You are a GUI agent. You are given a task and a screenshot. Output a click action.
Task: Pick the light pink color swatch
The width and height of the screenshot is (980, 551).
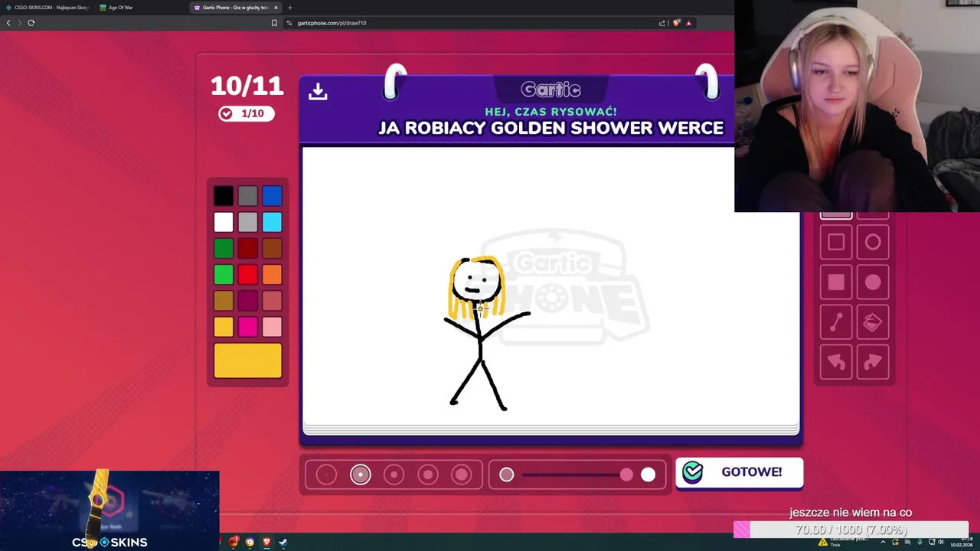(x=272, y=327)
